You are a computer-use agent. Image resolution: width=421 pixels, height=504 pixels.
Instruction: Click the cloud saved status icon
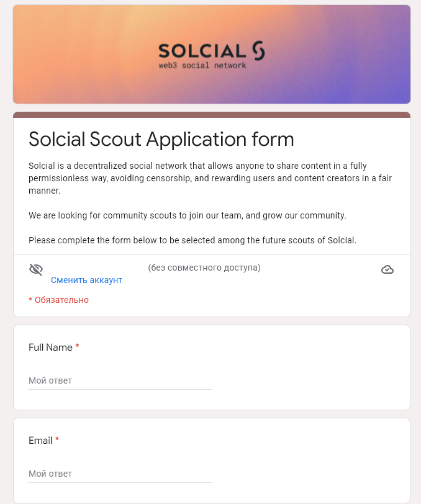tap(387, 269)
